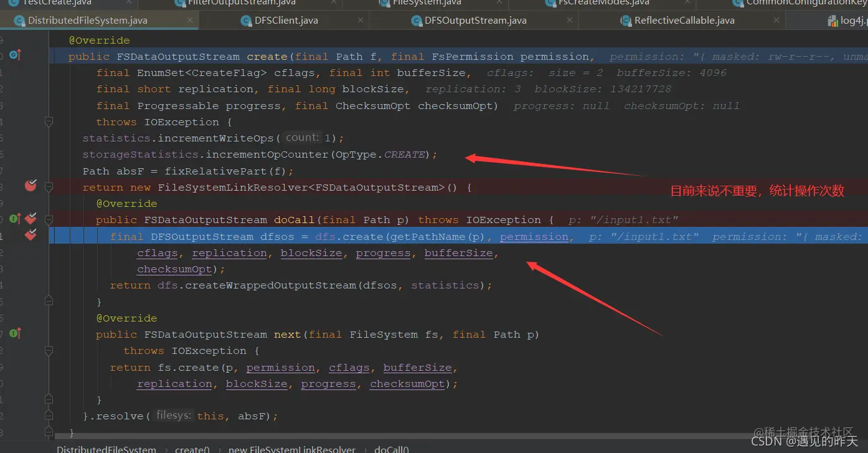The image size is (868, 453).
Task: Click the resolve method call
Action: tap(120, 416)
